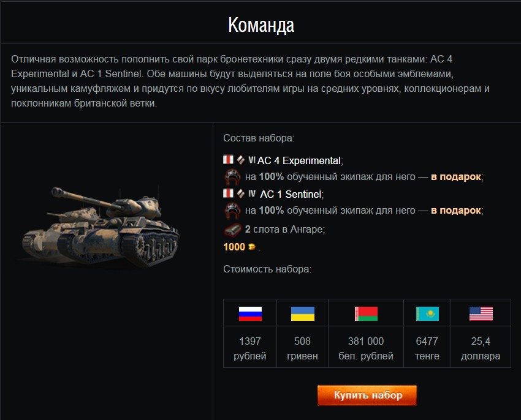The height and width of the screenshot is (420, 521).
Task: Click the hangar slot icon
Action: [232, 230]
